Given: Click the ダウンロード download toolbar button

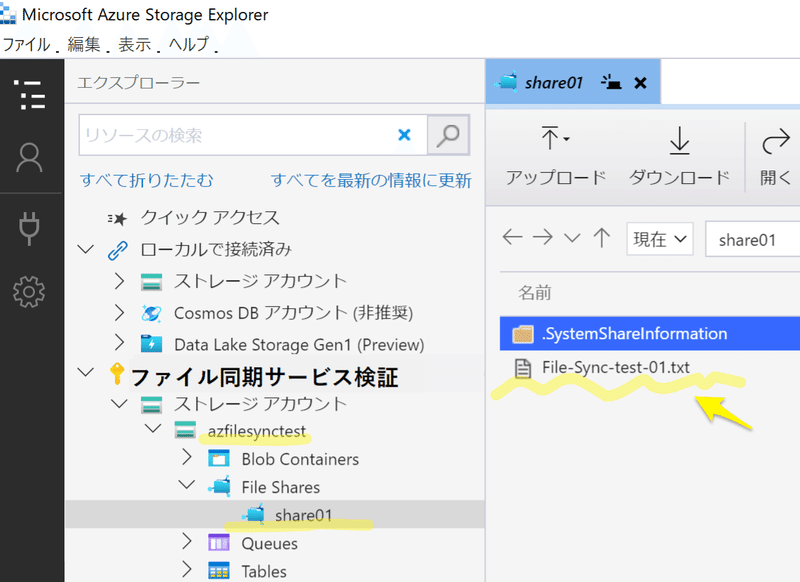Looking at the screenshot, I should coord(679,156).
